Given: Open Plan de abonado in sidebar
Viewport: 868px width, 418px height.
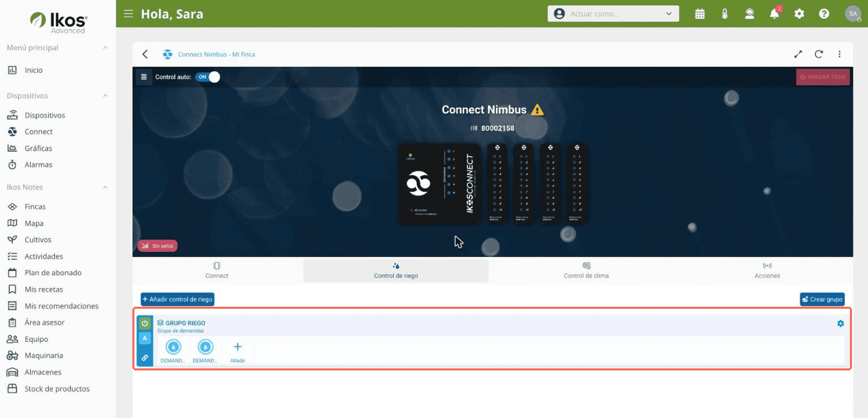Looking at the screenshot, I should (53, 273).
